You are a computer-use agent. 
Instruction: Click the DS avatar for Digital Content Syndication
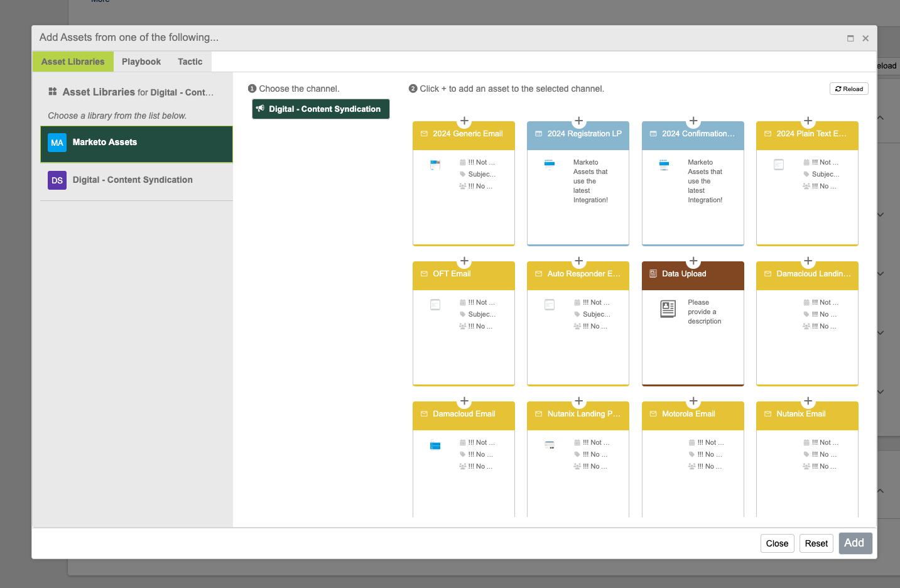point(57,180)
